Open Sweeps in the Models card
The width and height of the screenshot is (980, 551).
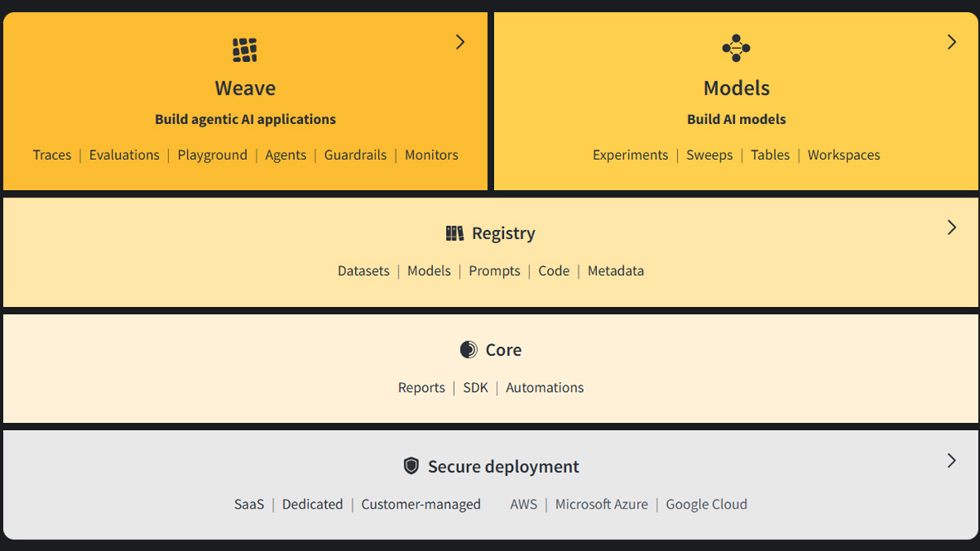click(710, 155)
